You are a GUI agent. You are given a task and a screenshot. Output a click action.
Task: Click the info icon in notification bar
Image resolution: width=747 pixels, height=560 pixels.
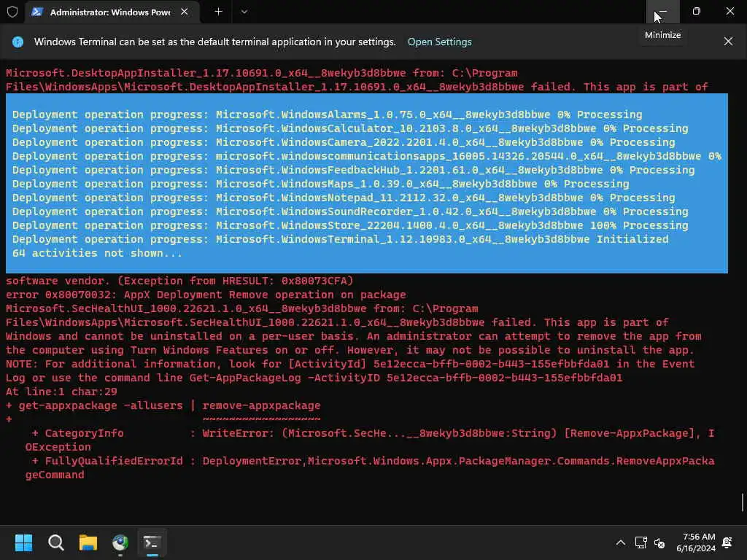click(18, 42)
